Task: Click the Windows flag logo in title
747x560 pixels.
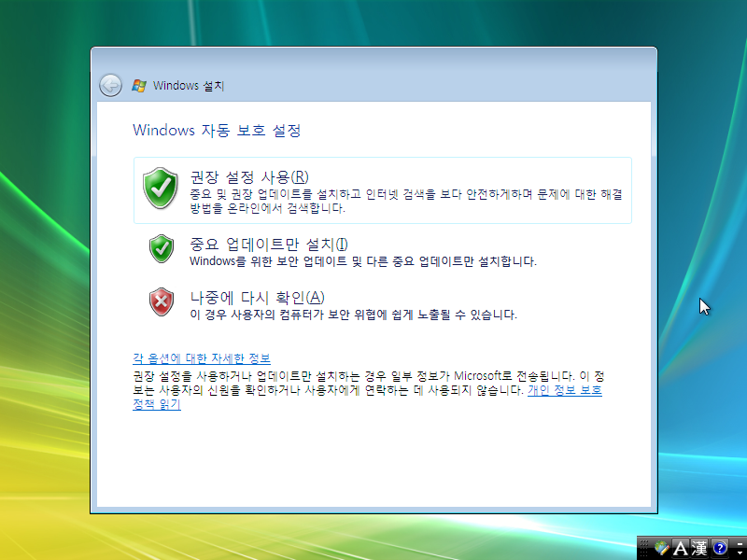Action: [139, 86]
